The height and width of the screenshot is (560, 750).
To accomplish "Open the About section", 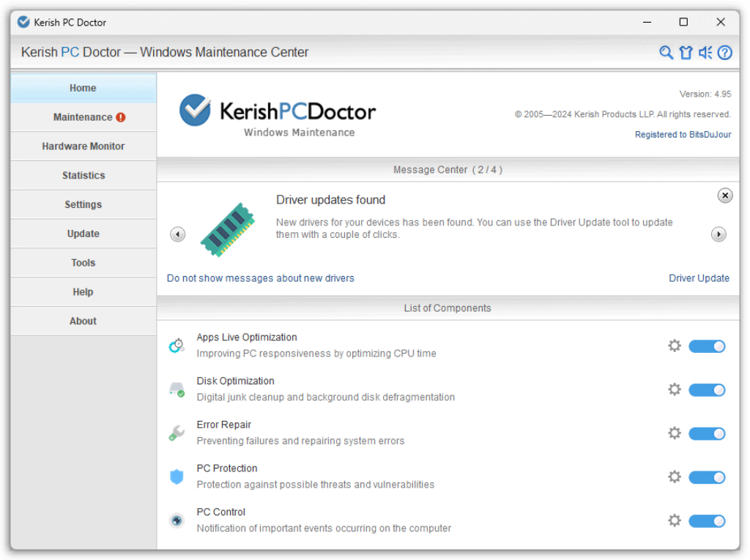I will coord(83,321).
